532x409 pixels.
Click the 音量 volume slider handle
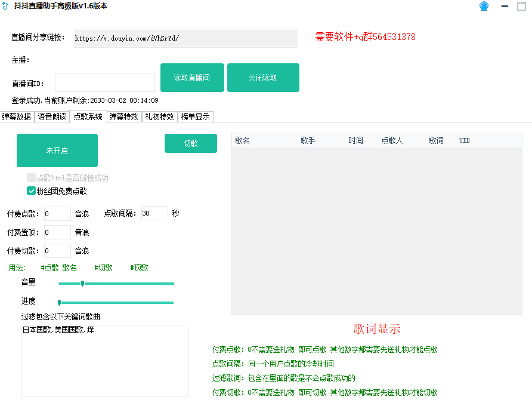pos(82,284)
